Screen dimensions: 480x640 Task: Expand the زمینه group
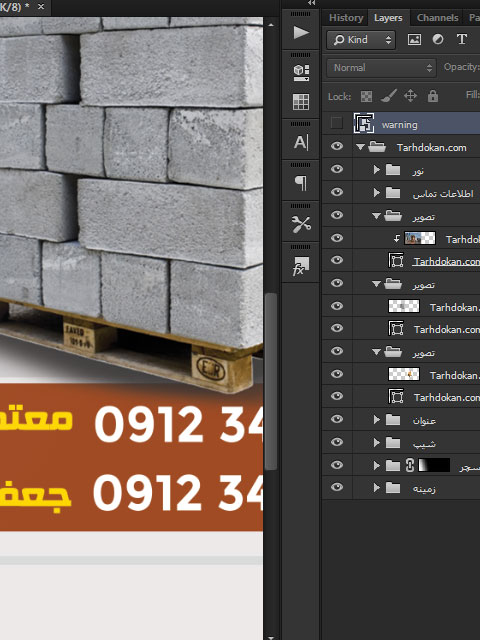tap(376, 487)
